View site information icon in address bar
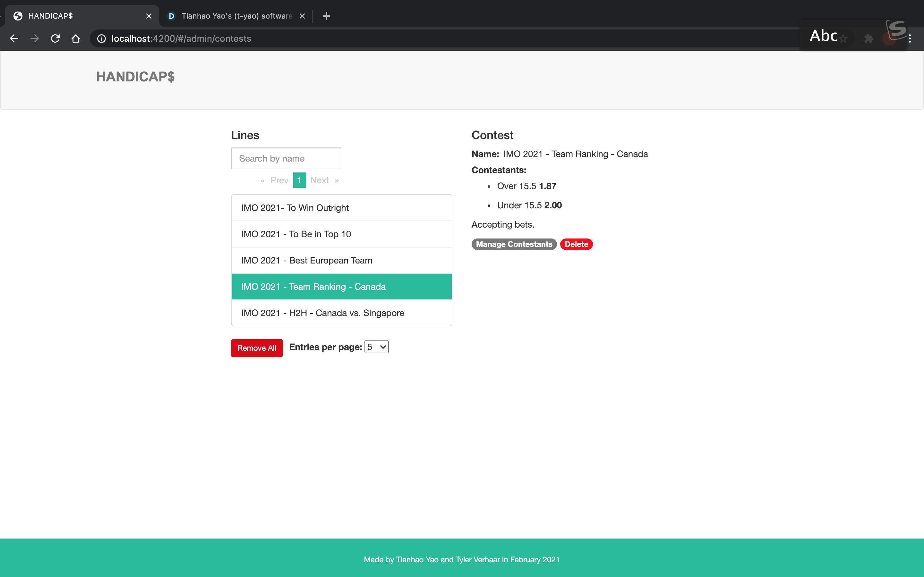This screenshot has width=924, height=577. tap(101, 38)
